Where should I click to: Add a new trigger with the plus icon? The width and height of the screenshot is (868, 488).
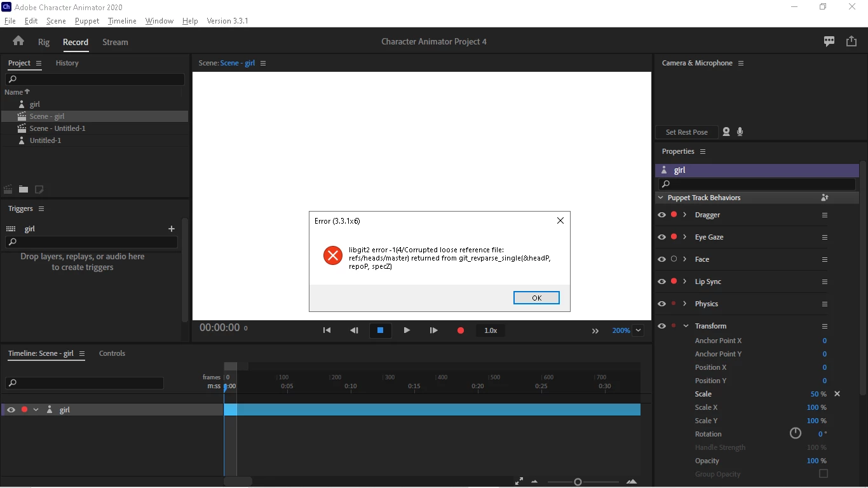[x=172, y=229]
